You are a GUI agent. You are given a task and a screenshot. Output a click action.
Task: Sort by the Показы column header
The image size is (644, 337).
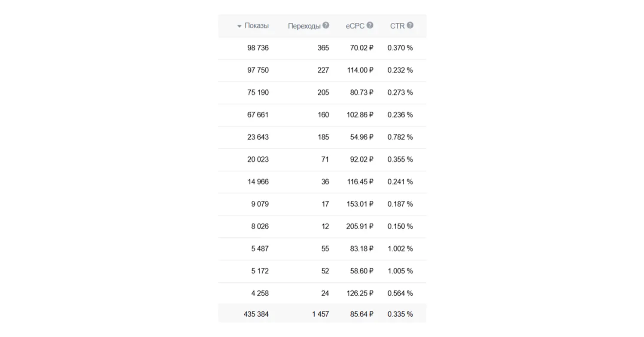click(256, 26)
